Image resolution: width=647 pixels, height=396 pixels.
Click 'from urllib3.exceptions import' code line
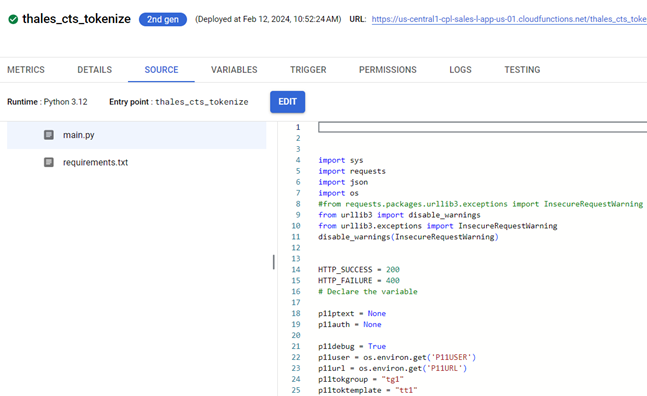[x=437, y=226]
